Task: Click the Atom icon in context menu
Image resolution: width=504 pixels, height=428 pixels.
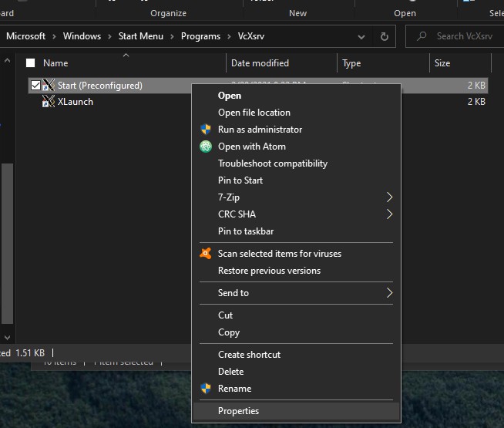Action: click(206, 147)
